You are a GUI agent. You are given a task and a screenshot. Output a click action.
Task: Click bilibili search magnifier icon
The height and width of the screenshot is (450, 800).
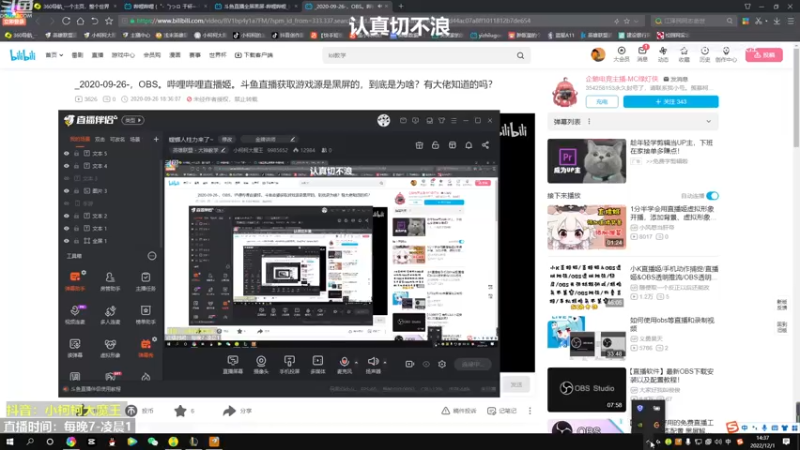click(520, 55)
